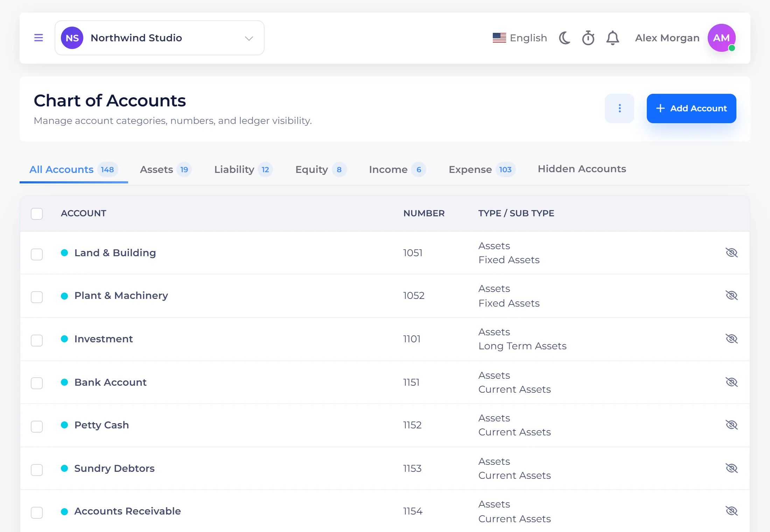The image size is (770, 532).
Task: Check the Land & Building row checkbox
Action: 37,254
